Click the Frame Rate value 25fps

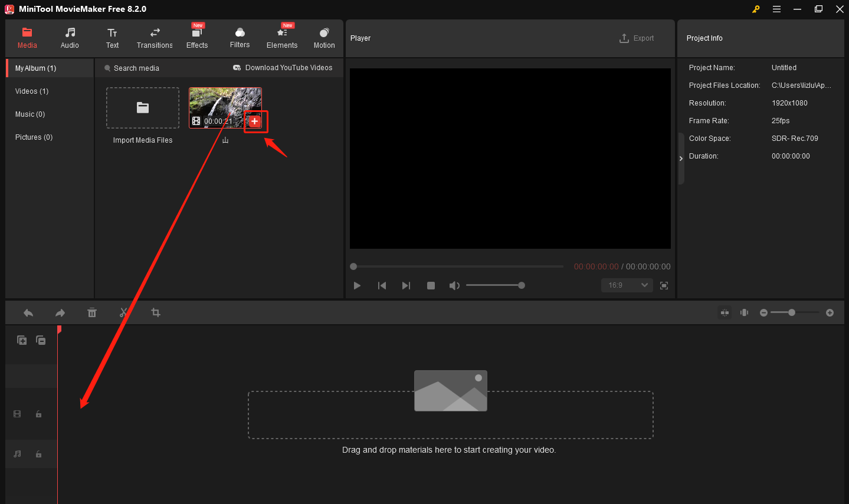pos(781,121)
